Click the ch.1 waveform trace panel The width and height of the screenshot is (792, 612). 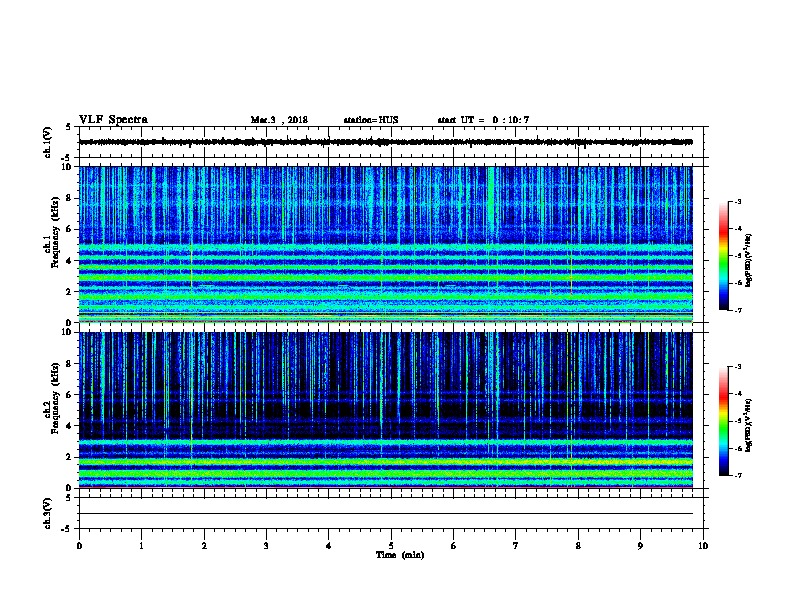pyautogui.click(x=391, y=142)
